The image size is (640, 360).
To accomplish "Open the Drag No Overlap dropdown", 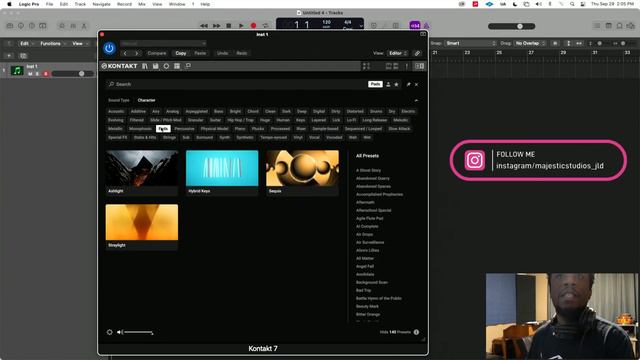I will point(530,43).
